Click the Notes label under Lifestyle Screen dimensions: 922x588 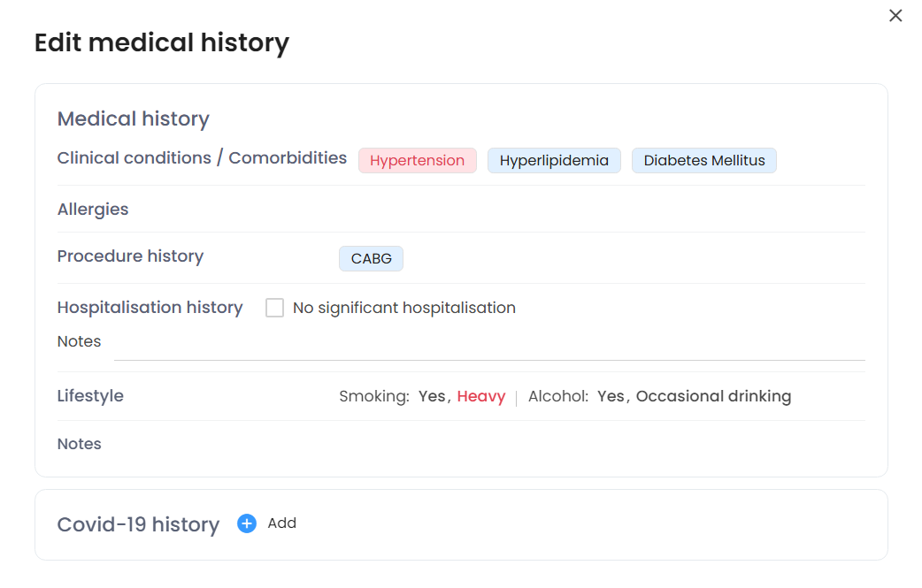click(80, 444)
